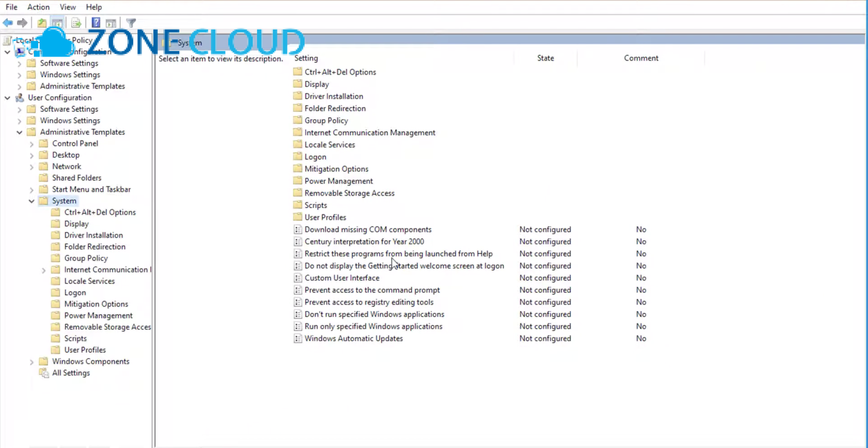Click the Filter funnel toolbar icon
The image size is (868, 448).
coord(131,23)
